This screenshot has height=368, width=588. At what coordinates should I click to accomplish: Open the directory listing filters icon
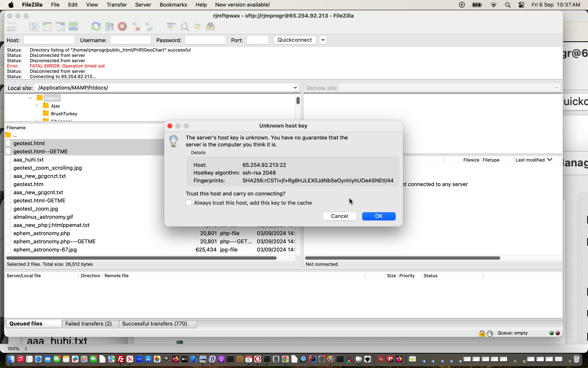(171, 27)
